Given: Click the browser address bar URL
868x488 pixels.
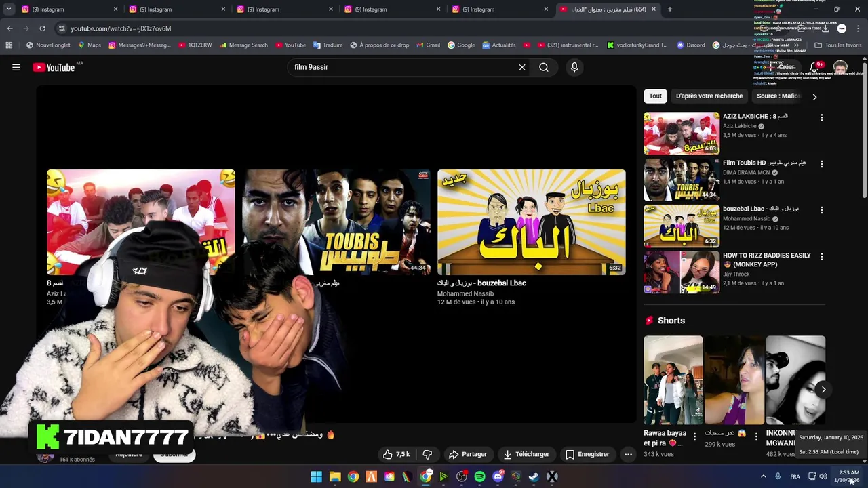Looking at the screenshot, I should tap(121, 28).
